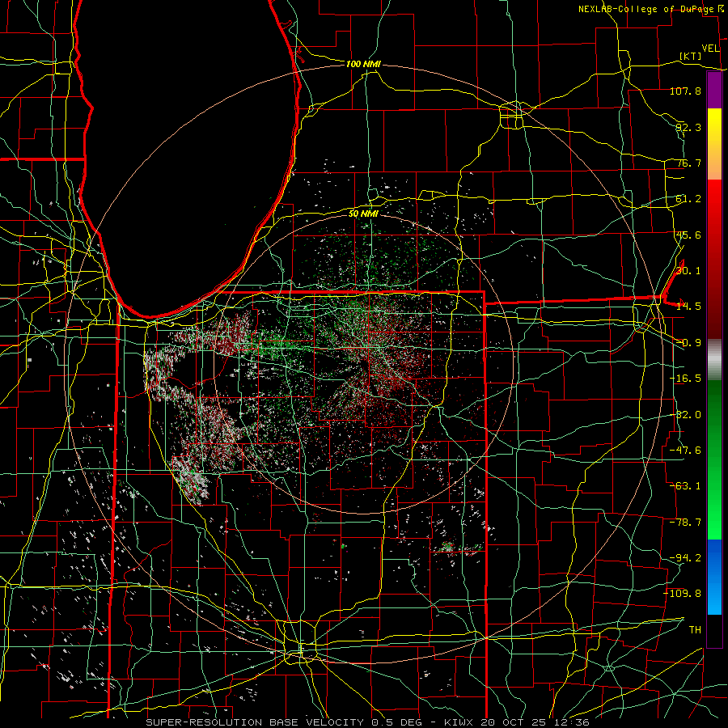This screenshot has width=728, height=728.
Task: Pick the blue segment of the color bar
Action: point(714,577)
